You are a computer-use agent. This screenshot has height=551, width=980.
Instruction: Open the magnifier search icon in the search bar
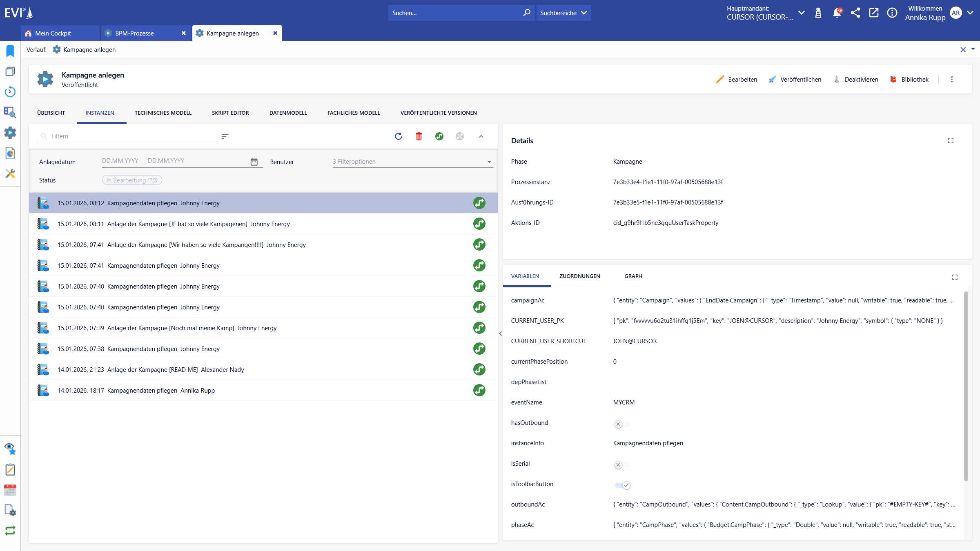point(527,13)
